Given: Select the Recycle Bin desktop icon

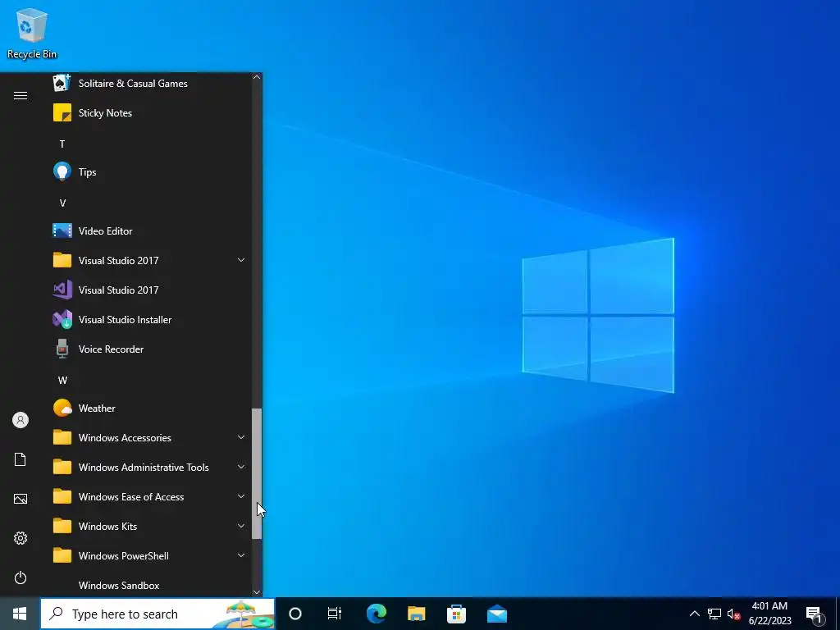Looking at the screenshot, I should point(32,33).
